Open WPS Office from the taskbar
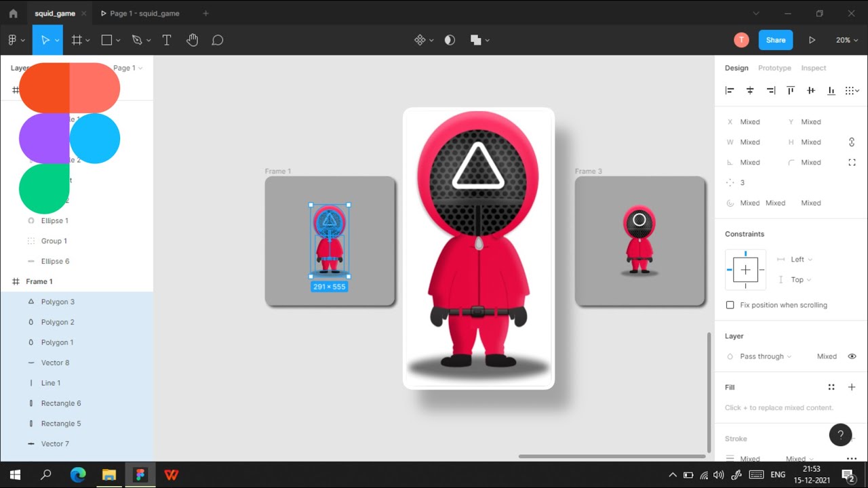The width and height of the screenshot is (868, 488). [172, 474]
